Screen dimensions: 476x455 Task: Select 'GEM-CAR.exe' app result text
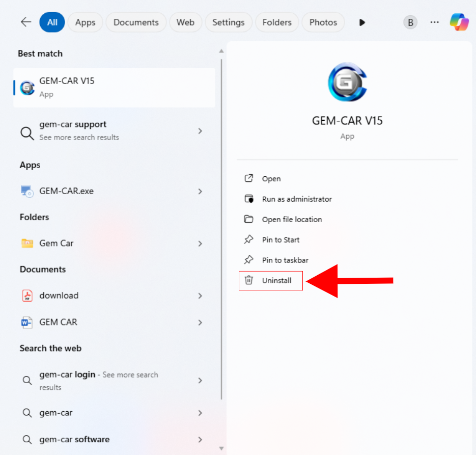tap(67, 191)
